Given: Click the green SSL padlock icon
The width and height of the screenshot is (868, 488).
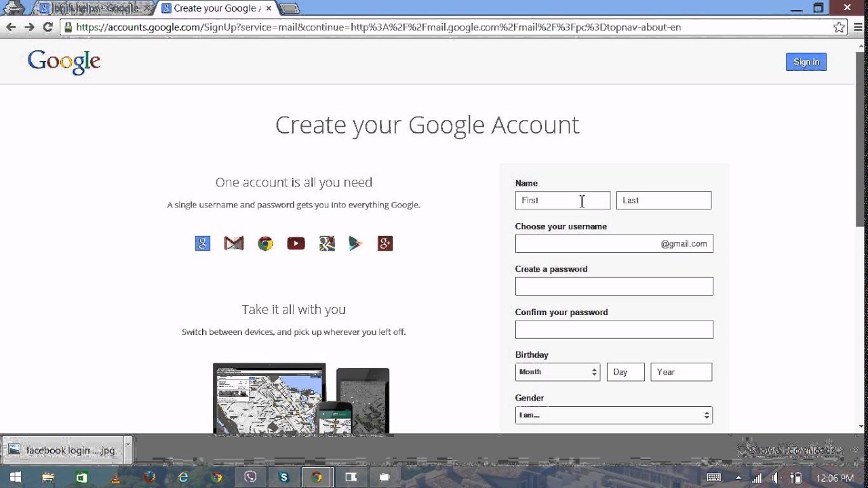Looking at the screenshot, I should pyautogui.click(x=67, y=27).
